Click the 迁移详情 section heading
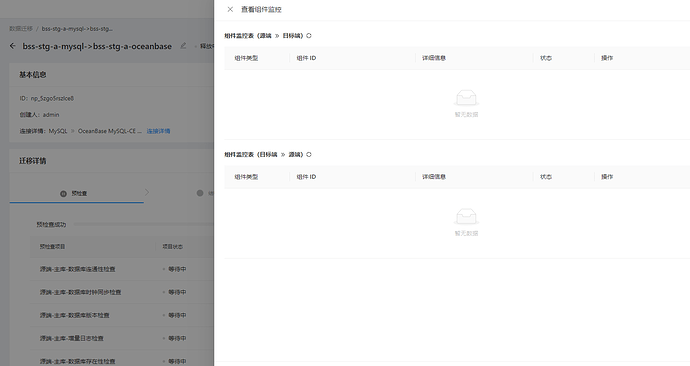Image resolution: width=690 pixels, height=366 pixels. [x=33, y=161]
